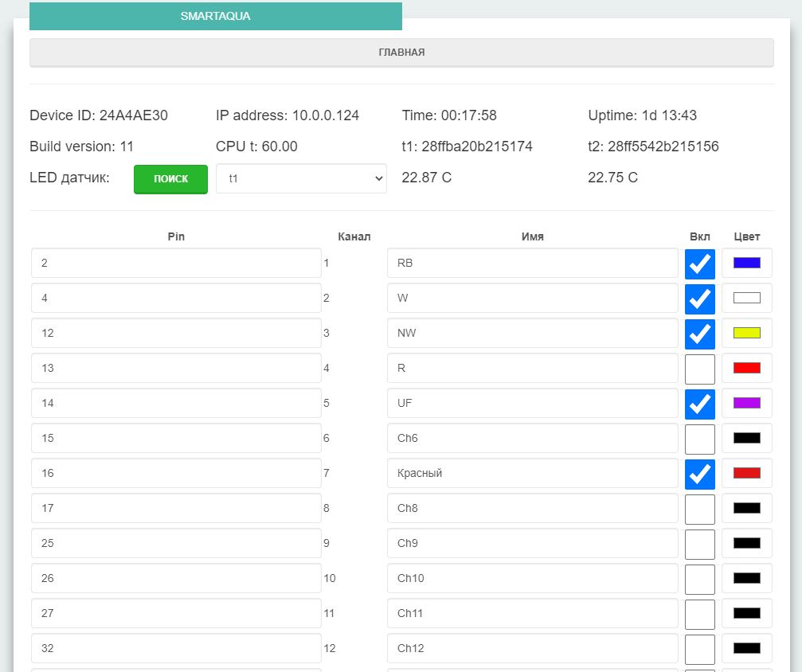Enable the Ch11 channel checkbox
The height and width of the screenshot is (672, 802).
pos(699,614)
